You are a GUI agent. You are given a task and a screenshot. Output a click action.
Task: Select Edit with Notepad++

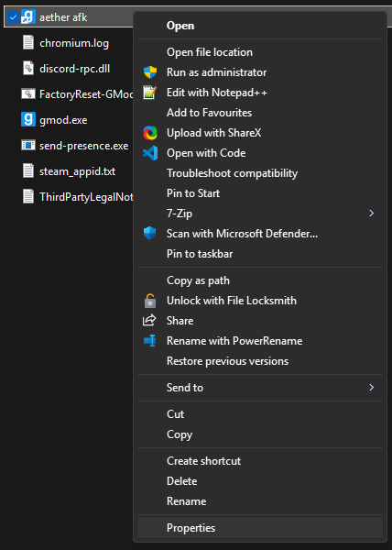click(x=260, y=93)
